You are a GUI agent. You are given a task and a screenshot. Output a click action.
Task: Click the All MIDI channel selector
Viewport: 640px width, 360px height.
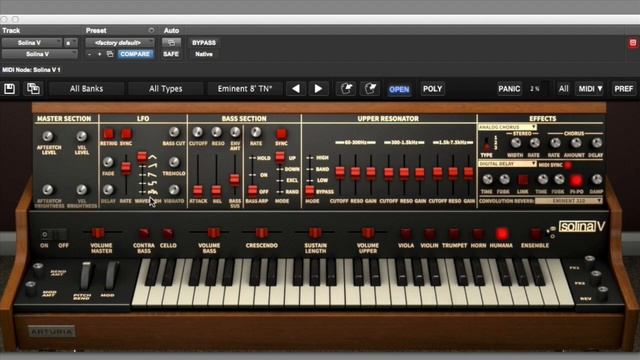point(563,89)
